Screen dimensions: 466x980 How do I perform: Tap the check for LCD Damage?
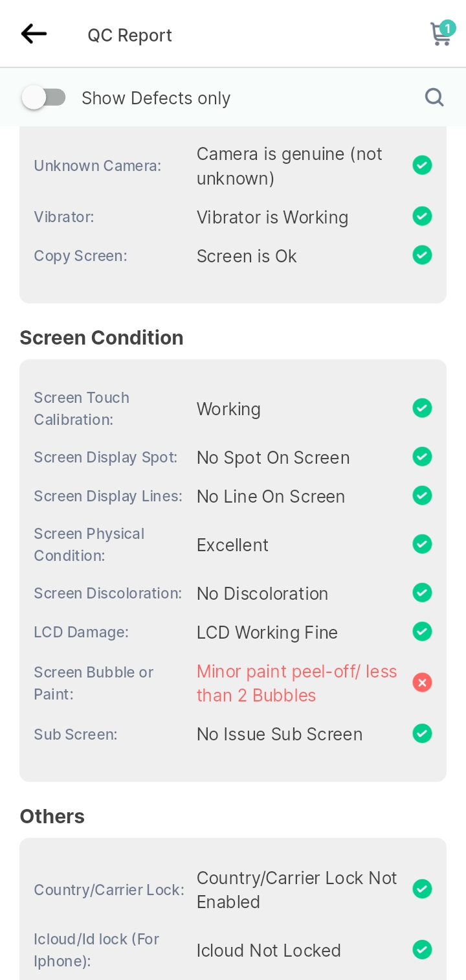(422, 631)
